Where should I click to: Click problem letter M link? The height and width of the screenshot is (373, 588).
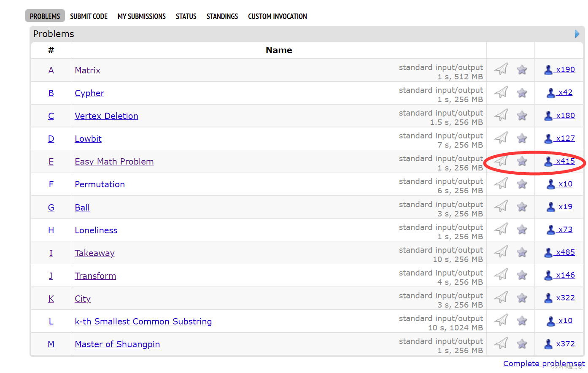51,344
